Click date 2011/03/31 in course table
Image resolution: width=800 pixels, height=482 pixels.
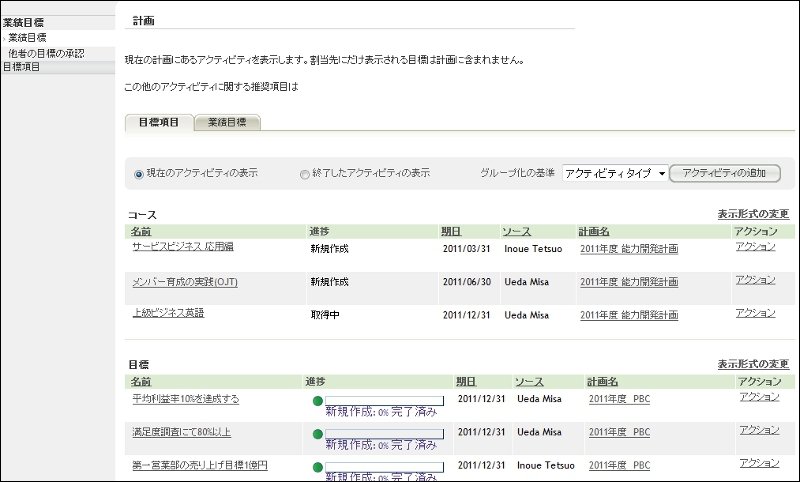(466, 249)
